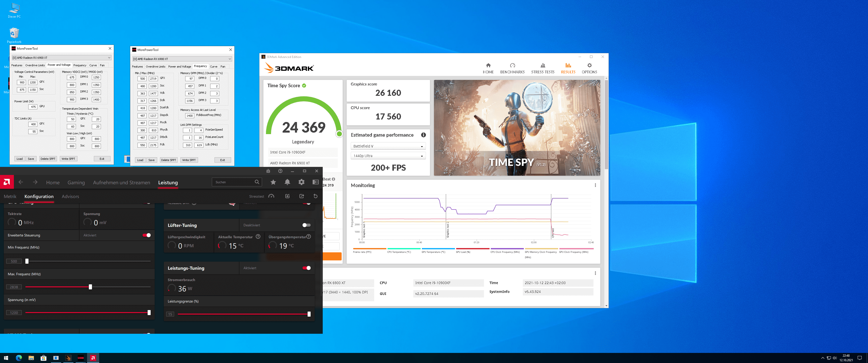868x363 pixels.
Task: Expand the Battlefield V game dropdown
Action: 388,146
